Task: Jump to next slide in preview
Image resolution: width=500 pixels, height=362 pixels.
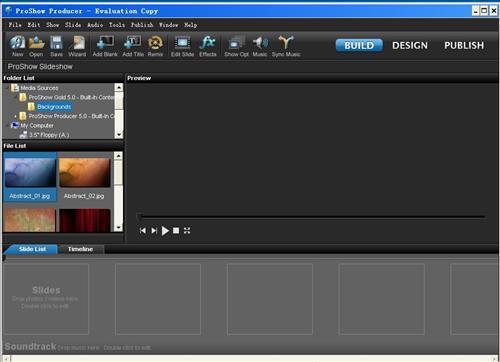Action: [154, 231]
